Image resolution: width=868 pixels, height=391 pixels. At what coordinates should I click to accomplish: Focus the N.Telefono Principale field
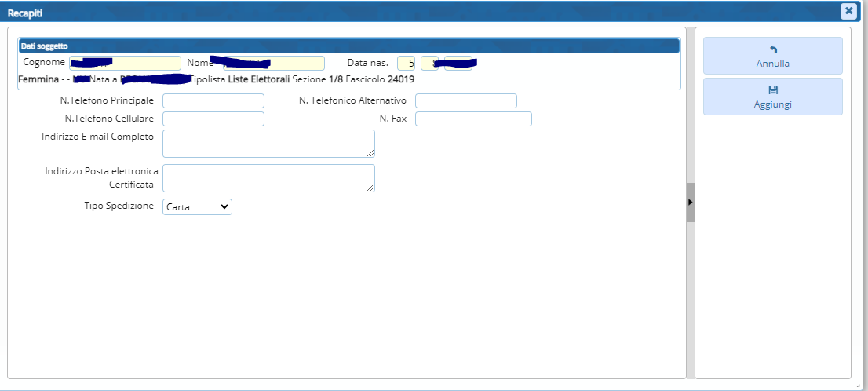(x=213, y=100)
